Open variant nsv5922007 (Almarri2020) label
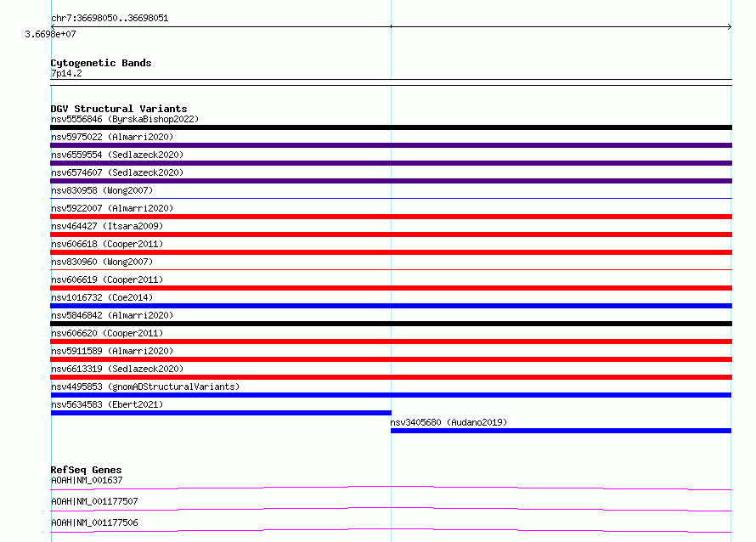 [112, 208]
